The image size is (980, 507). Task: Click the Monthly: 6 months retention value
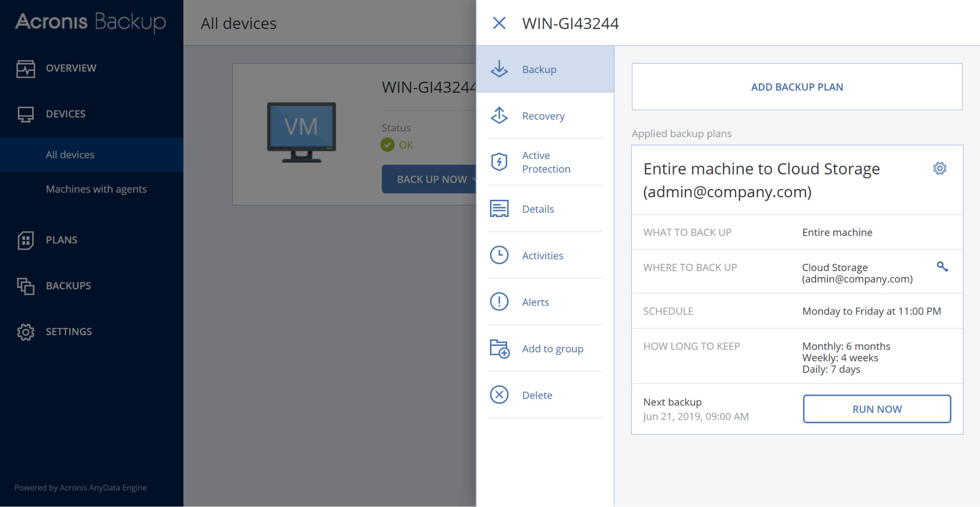point(846,346)
